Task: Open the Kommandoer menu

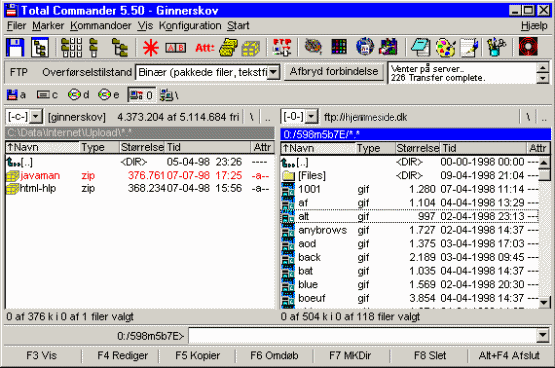Action: coord(101,25)
